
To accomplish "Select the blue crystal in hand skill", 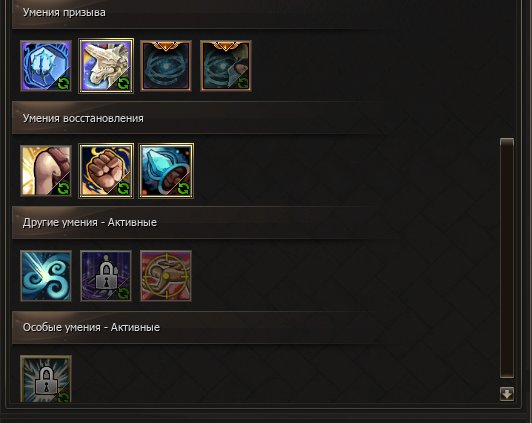I will [166, 171].
